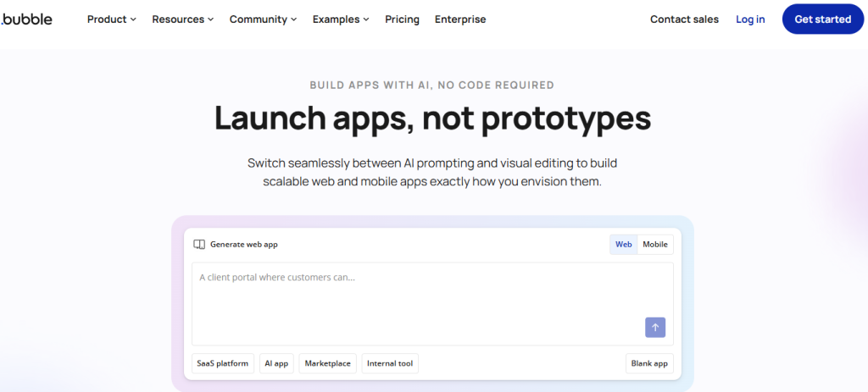Select the Marketplace suggestion
The width and height of the screenshot is (868, 392).
pos(328,364)
